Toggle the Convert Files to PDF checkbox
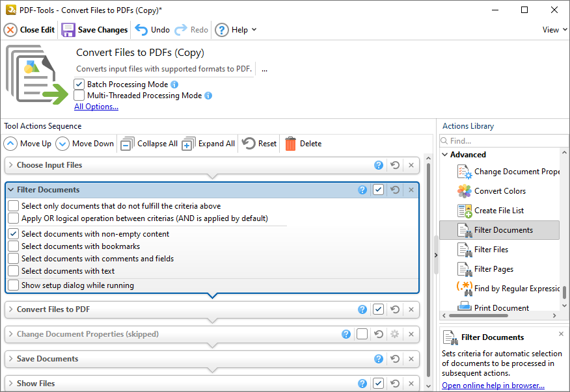The image size is (570, 392). pos(379,309)
